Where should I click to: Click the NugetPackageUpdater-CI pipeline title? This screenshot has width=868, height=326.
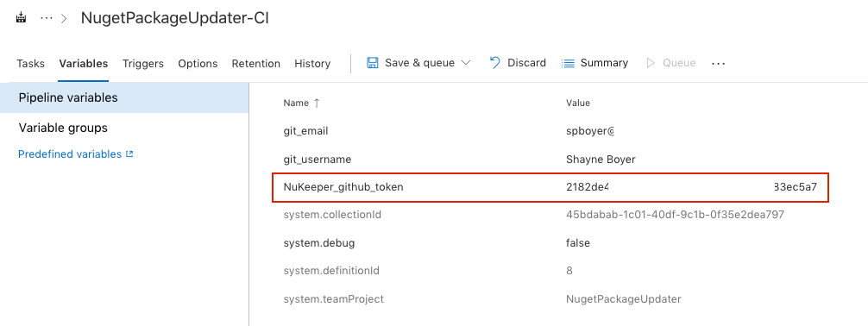point(175,18)
